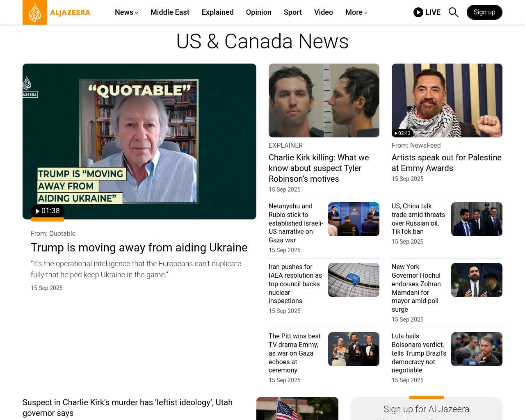
Task: Open the Hochul endorses Mamdani article
Action: (416, 288)
